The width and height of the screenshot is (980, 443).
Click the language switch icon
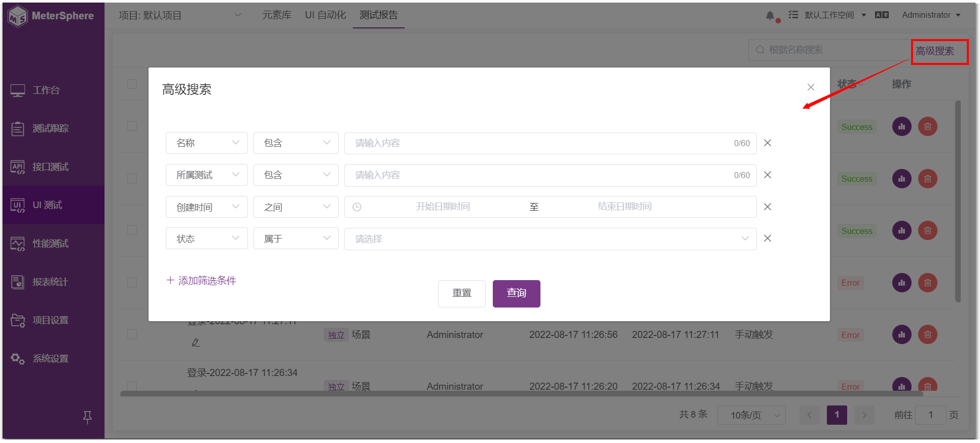pos(882,15)
